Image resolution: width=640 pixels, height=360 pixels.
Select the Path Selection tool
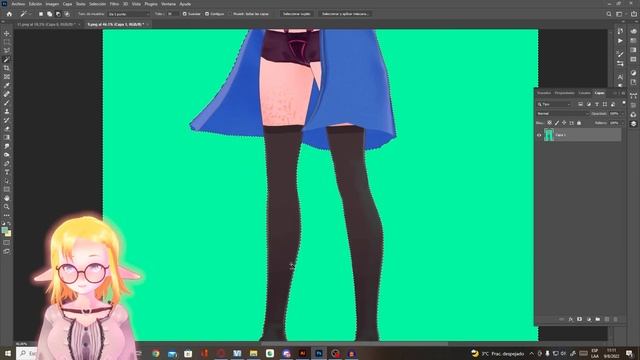(x=7, y=180)
